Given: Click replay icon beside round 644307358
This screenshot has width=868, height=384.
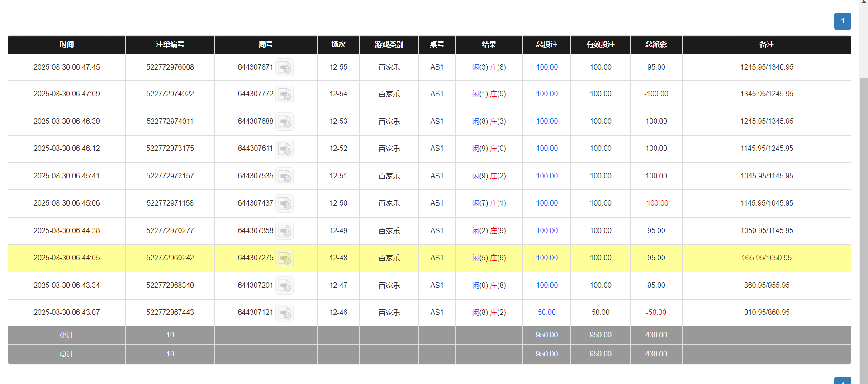Looking at the screenshot, I should pyautogui.click(x=285, y=231).
